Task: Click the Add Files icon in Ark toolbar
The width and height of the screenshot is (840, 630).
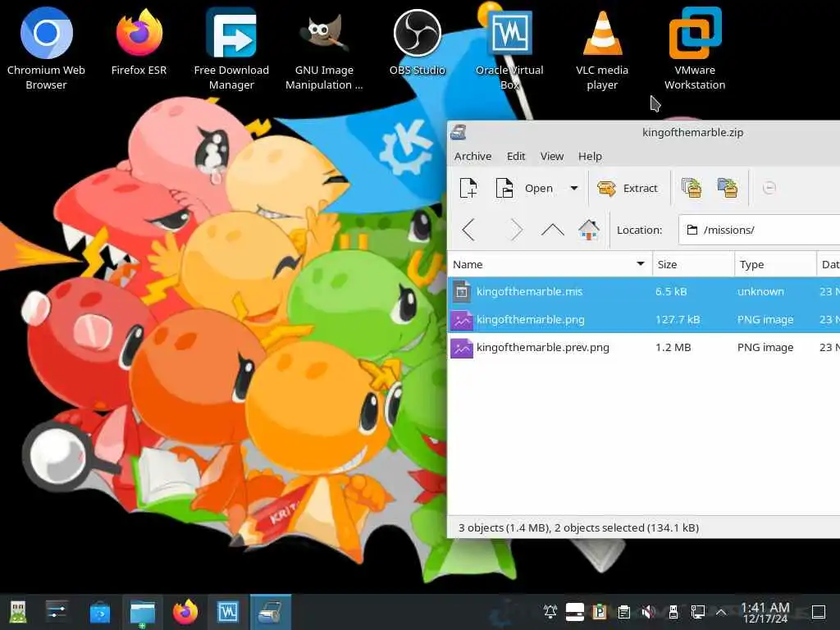Action: (691, 188)
